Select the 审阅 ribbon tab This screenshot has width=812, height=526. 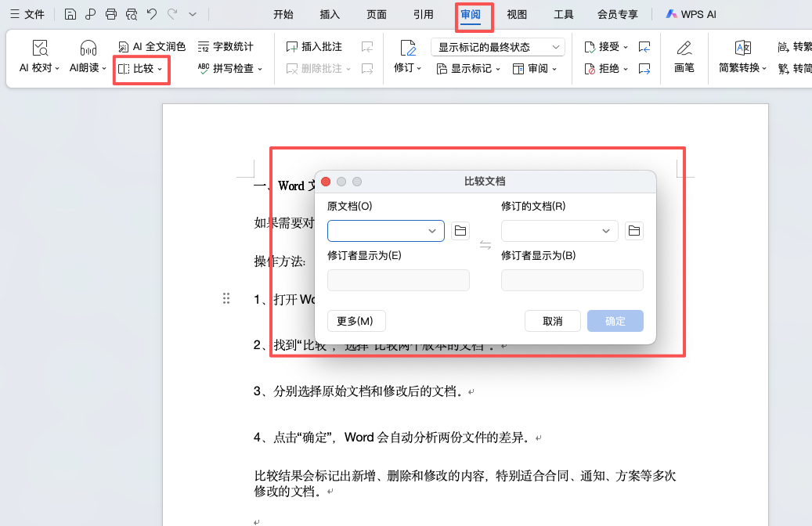pyautogui.click(x=471, y=15)
